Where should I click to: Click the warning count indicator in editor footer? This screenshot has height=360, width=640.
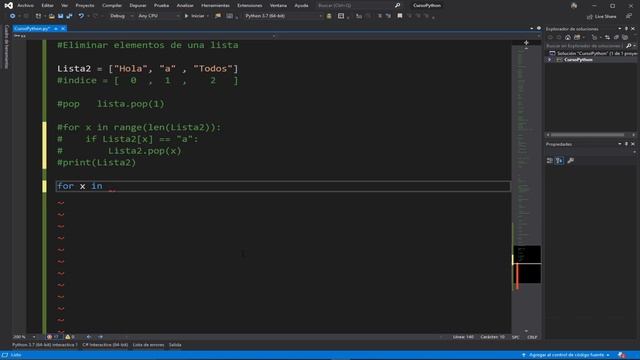click(70, 337)
